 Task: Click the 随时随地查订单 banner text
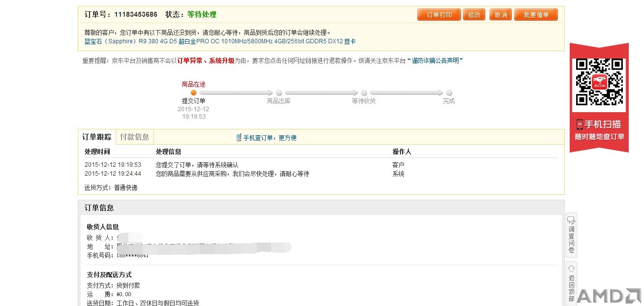(599, 136)
